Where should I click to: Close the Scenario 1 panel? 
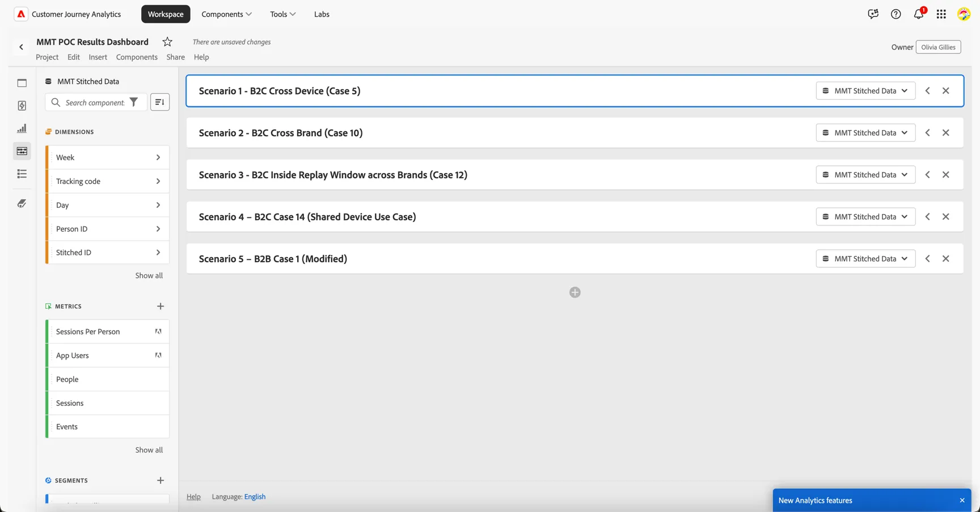[x=946, y=91]
